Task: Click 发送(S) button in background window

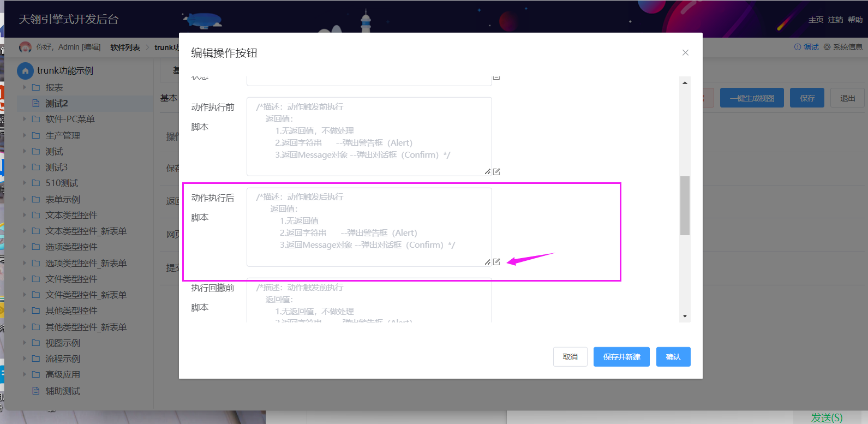Action: pyautogui.click(x=827, y=418)
